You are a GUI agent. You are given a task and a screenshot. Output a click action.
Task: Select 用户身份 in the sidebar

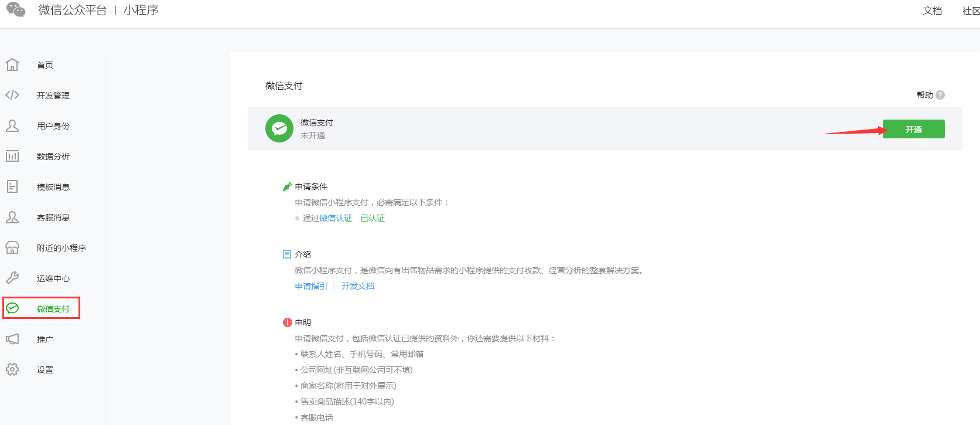53,126
